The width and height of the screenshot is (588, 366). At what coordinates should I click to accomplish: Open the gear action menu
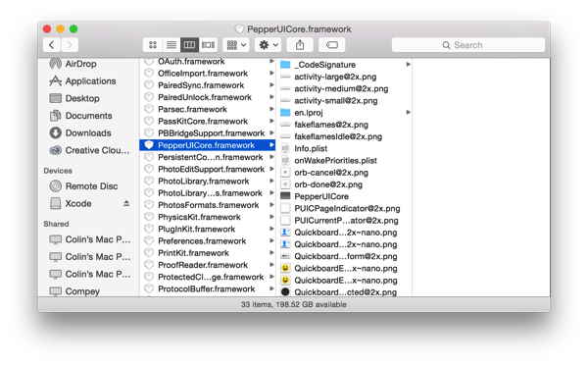(269, 45)
